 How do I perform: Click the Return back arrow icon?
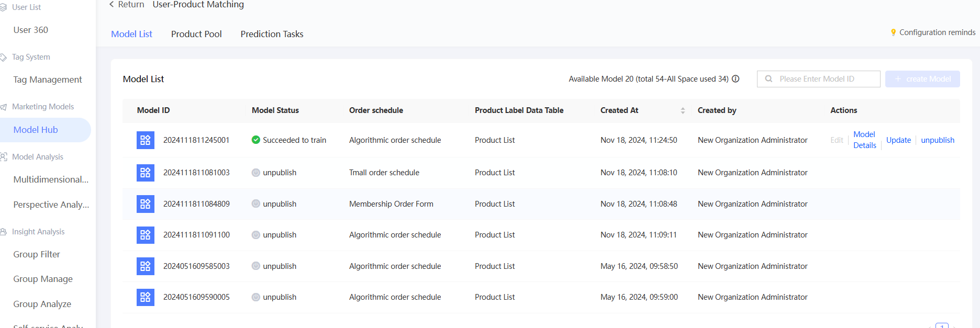tap(112, 4)
